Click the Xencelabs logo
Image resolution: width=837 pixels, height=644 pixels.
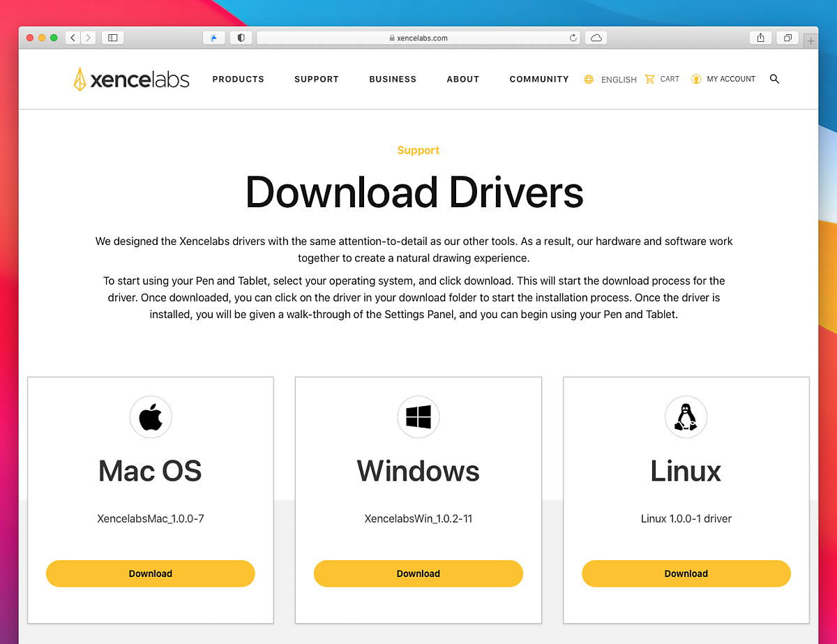(x=131, y=79)
